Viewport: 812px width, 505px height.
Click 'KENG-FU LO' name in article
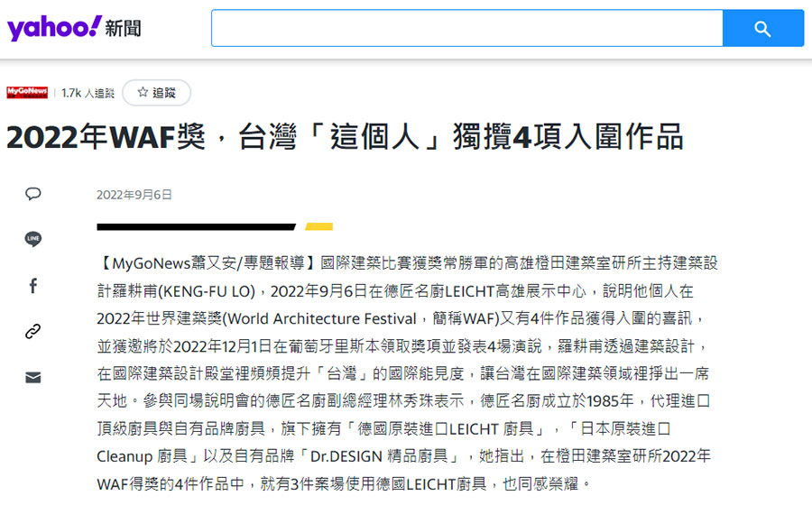[208, 291]
